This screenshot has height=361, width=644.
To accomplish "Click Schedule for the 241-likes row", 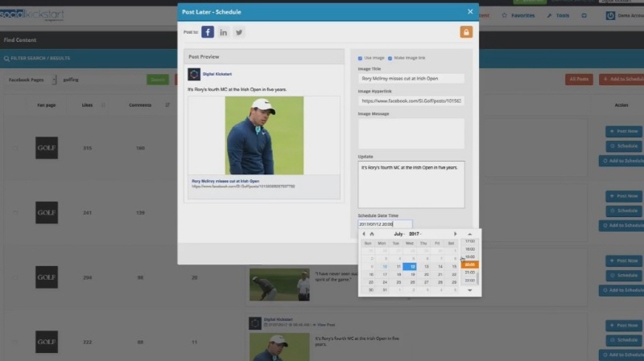I will coord(623,211).
